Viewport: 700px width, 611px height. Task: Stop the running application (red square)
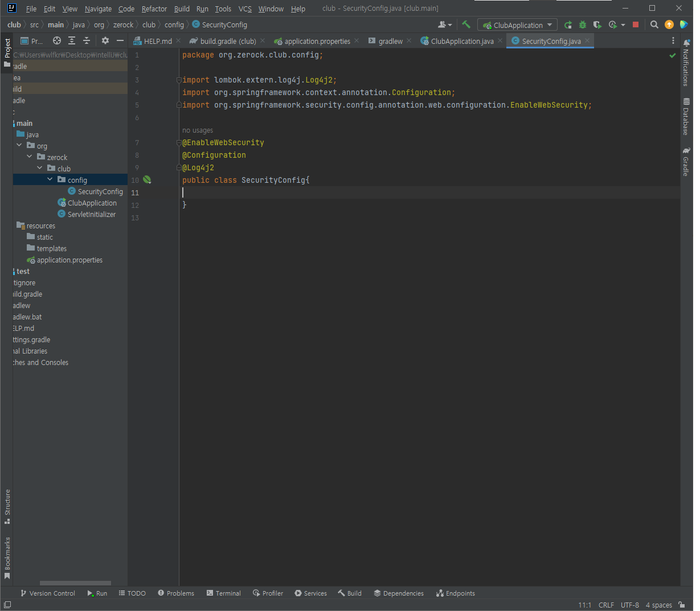pos(636,24)
